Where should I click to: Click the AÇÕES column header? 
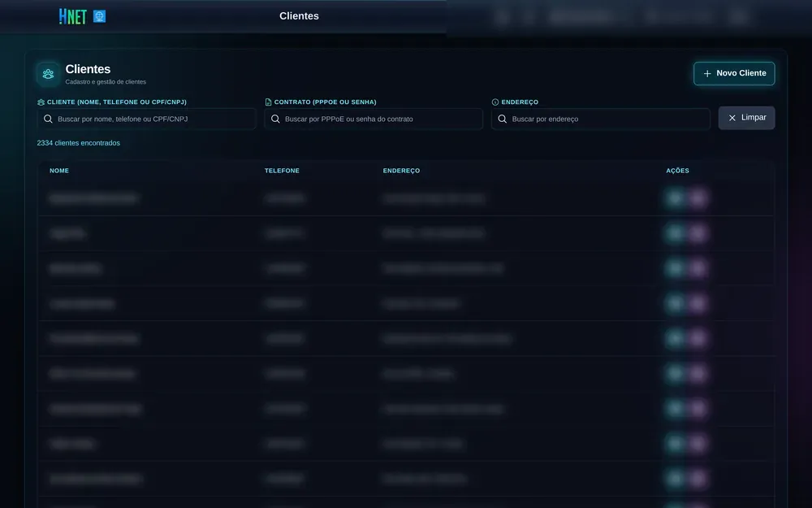click(x=677, y=171)
